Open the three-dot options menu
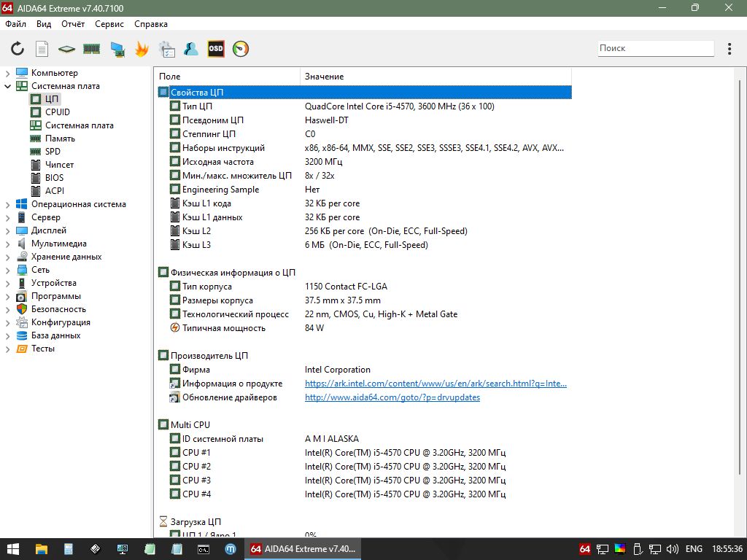This screenshot has width=747, height=560. point(729,49)
